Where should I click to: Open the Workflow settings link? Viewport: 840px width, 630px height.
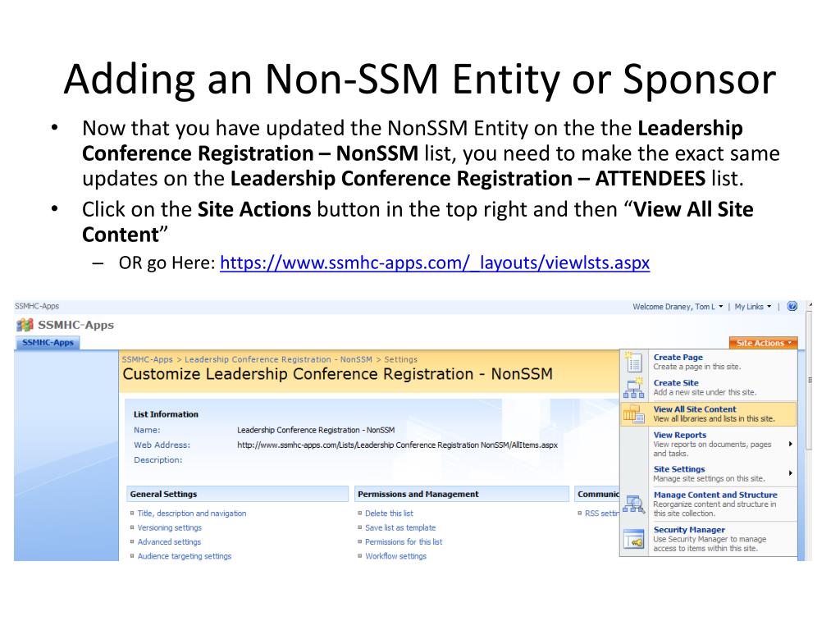pos(396,556)
